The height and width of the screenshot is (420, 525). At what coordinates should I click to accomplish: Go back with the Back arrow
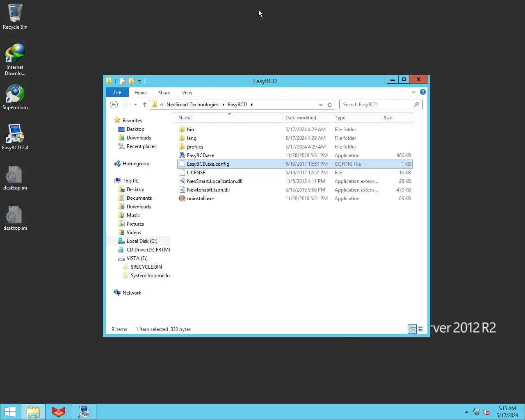point(114,105)
